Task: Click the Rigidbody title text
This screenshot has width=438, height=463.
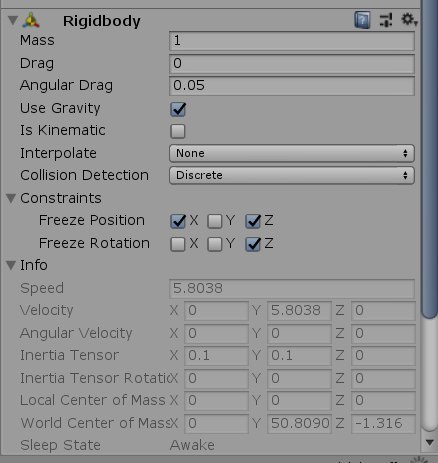Action: click(102, 21)
